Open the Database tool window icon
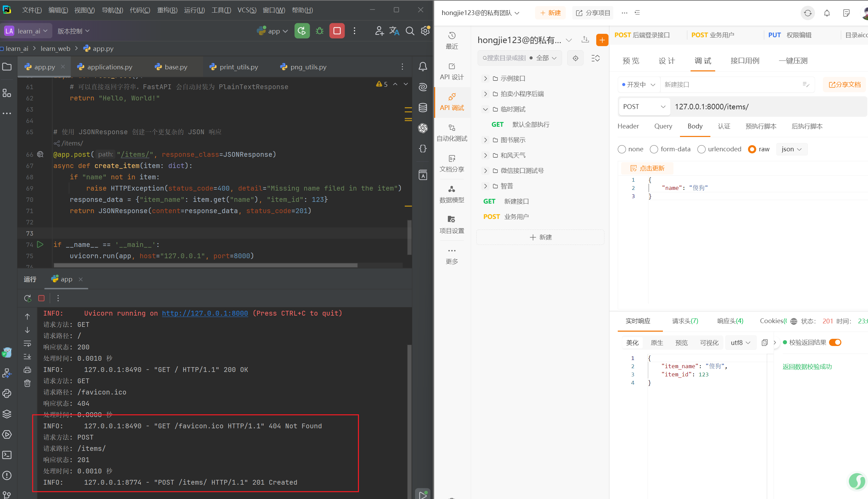 [423, 108]
